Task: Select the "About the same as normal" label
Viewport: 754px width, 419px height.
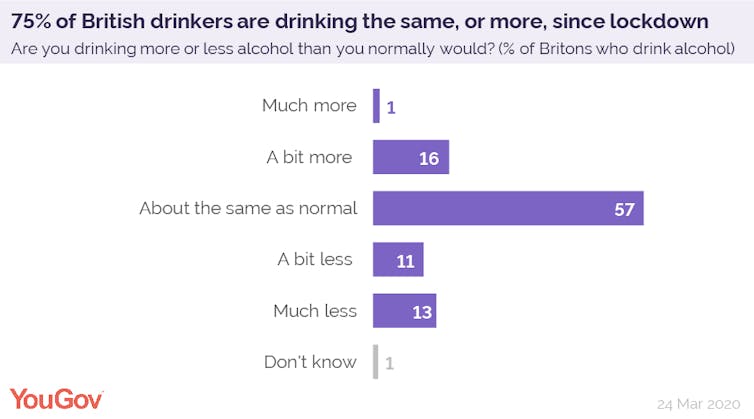Action: pyautogui.click(x=247, y=208)
